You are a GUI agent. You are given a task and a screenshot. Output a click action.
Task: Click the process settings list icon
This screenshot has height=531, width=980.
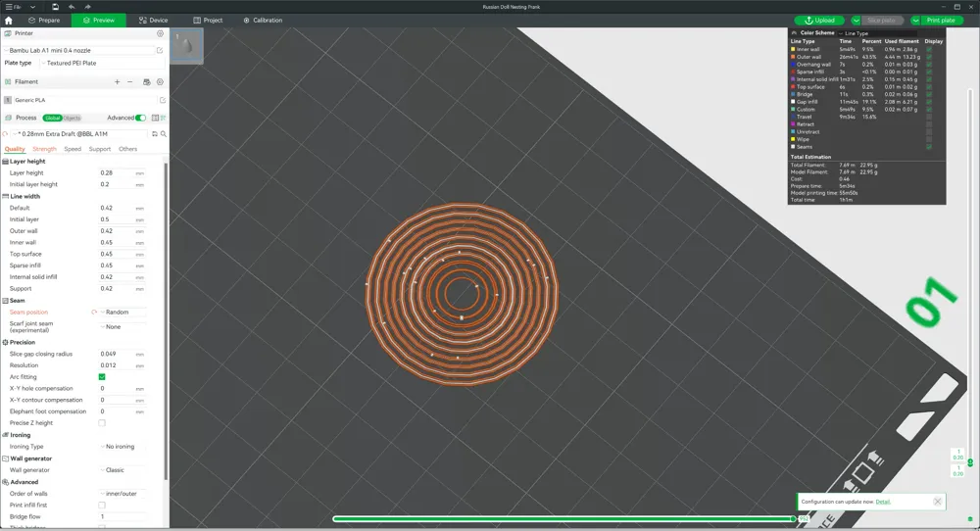click(163, 118)
